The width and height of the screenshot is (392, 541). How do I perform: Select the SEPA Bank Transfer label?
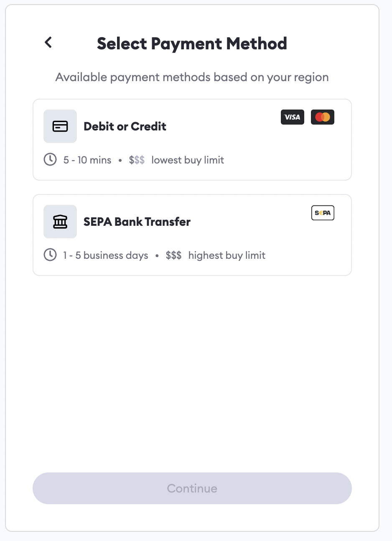coord(137,222)
